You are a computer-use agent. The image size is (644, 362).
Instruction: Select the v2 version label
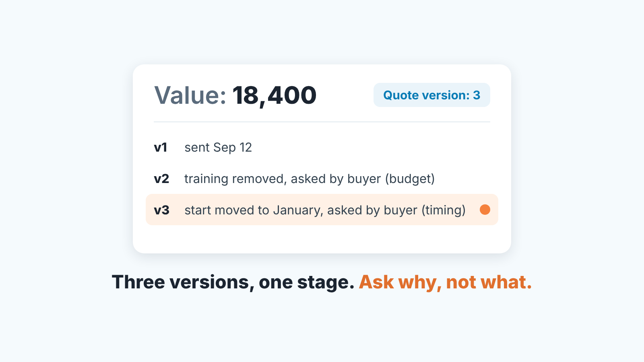tap(161, 179)
